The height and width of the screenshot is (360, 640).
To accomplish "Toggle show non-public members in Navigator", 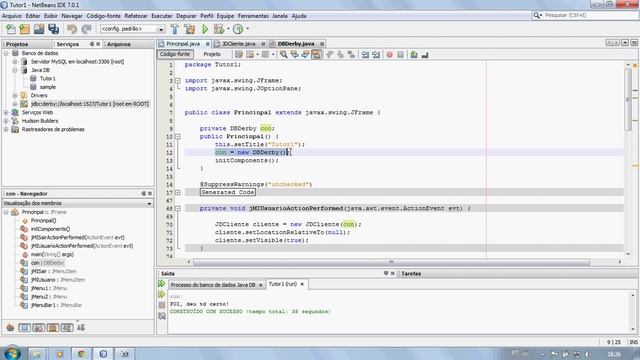I will click(x=53, y=327).
